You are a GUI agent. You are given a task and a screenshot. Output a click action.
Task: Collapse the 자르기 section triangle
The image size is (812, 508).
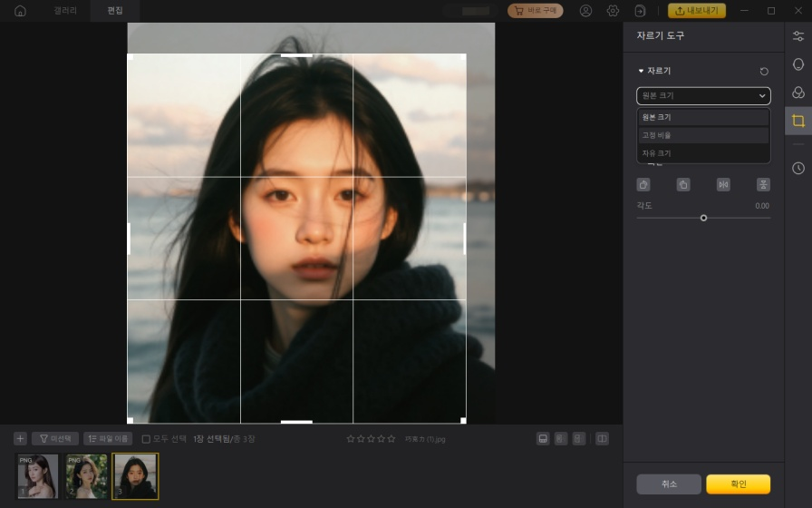click(x=641, y=71)
